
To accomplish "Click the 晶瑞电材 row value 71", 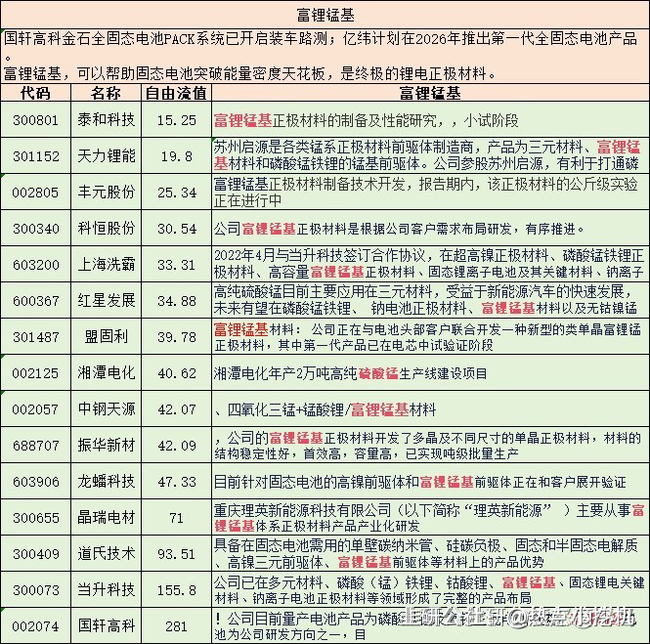I will [x=177, y=517].
